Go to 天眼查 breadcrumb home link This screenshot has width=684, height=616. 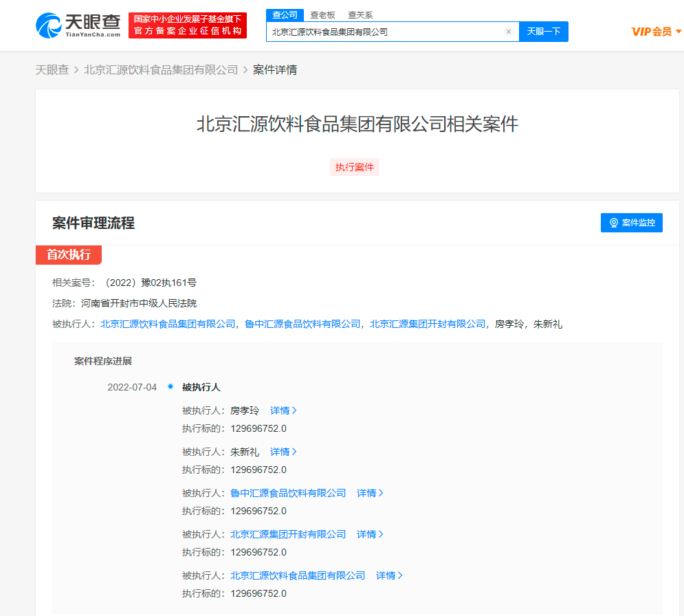(x=52, y=70)
